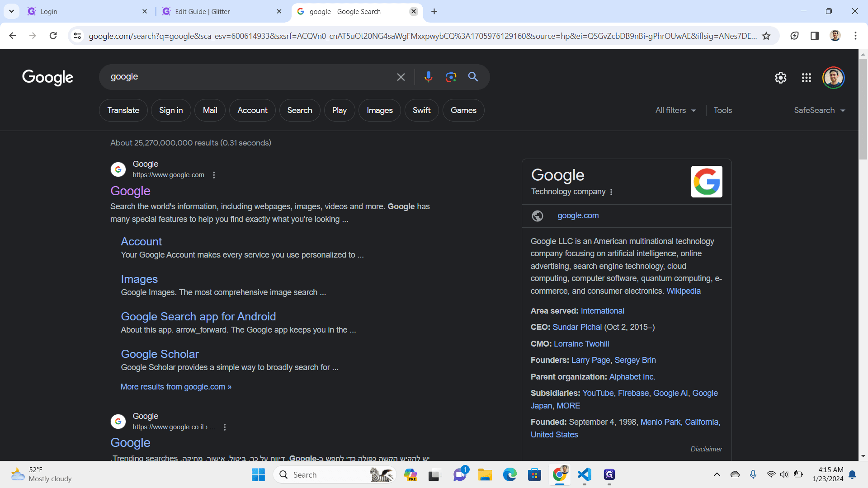Open knowledge panel more options dots

tap(611, 192)
